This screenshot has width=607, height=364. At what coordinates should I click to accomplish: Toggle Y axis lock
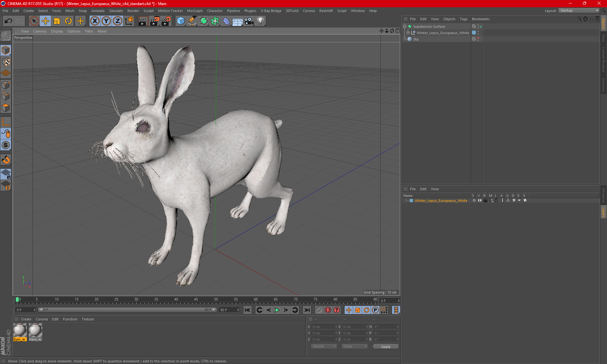[106, 21]
